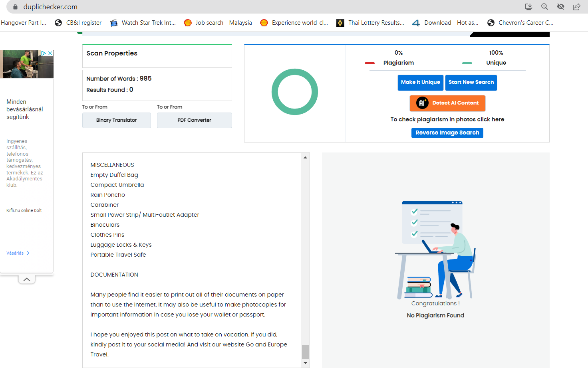This screenshot has height=372, width=588.
Task: Click the Detect AI Content button
Action: pos(447,103)
